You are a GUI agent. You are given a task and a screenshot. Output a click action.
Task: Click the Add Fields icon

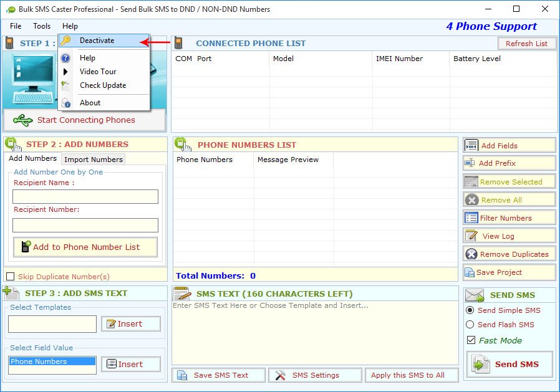click(471, 145)
